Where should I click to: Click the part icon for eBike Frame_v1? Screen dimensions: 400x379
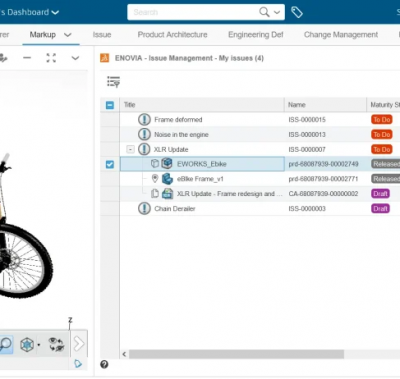click(167, 179)
